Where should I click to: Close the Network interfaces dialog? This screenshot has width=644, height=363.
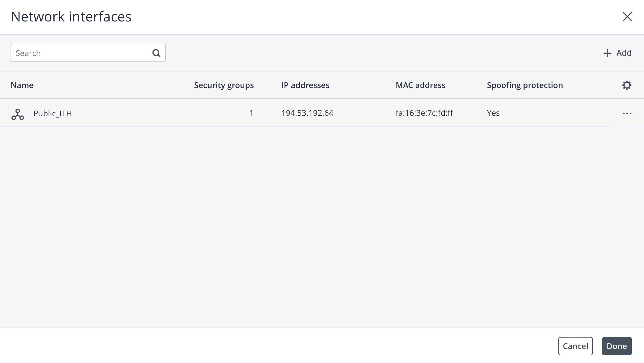point(627,17)
